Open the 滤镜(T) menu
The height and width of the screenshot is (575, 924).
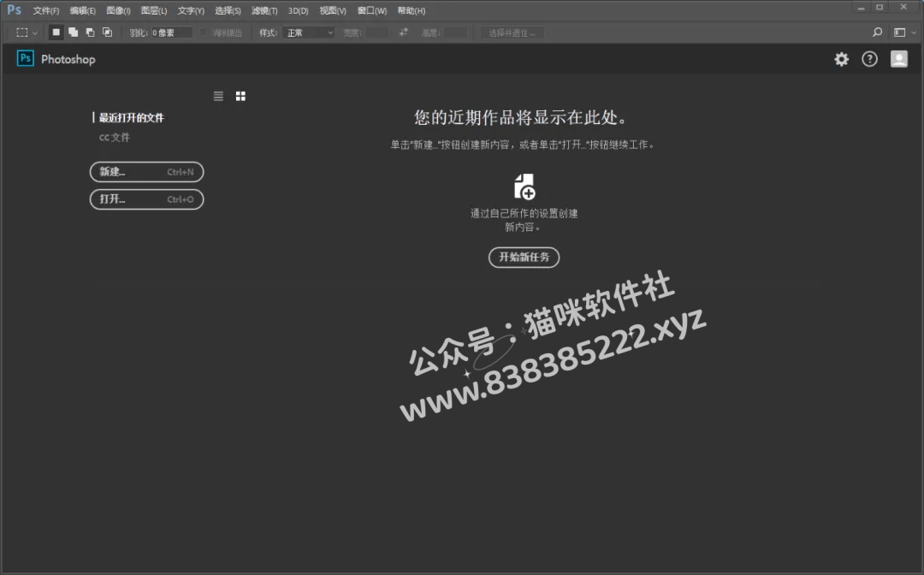click(264, 10)
